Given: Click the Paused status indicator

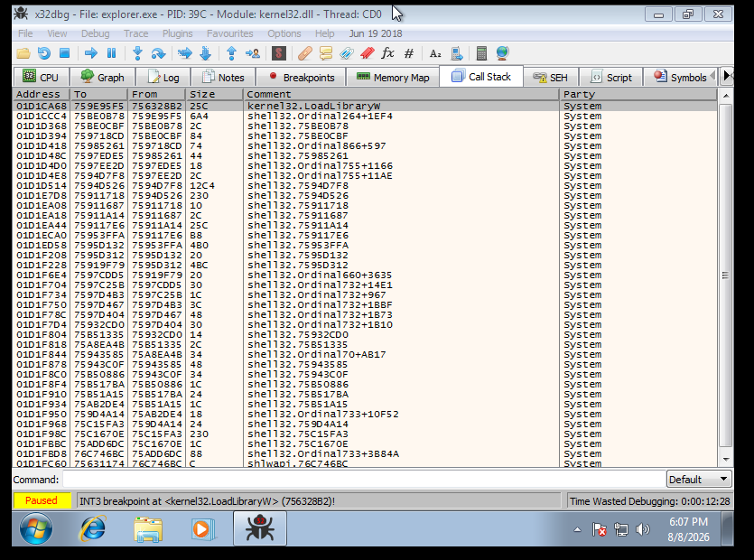Looking at the screenshot, I should 42,500.
